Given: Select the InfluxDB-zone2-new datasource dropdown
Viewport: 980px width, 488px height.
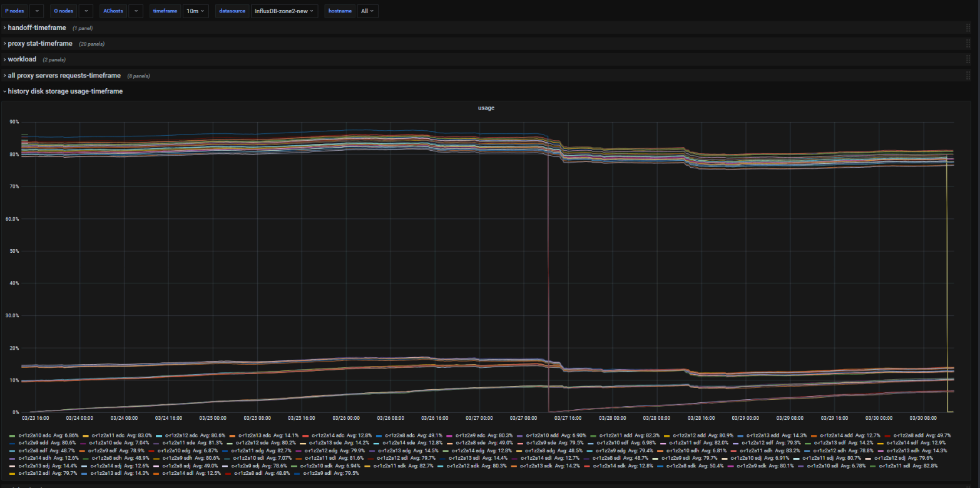Looking at the screenshot, I should coord(284,11).
